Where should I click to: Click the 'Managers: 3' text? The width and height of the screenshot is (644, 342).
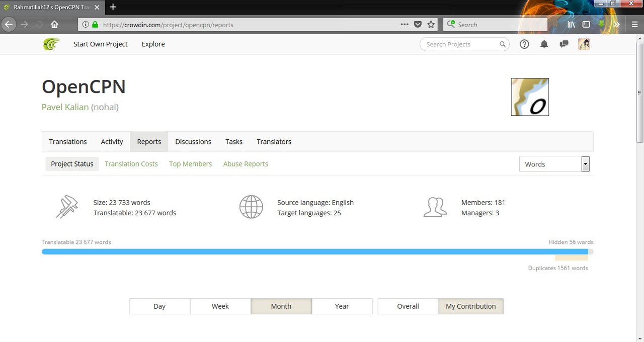pyautogui.click(x=480, y=213)
